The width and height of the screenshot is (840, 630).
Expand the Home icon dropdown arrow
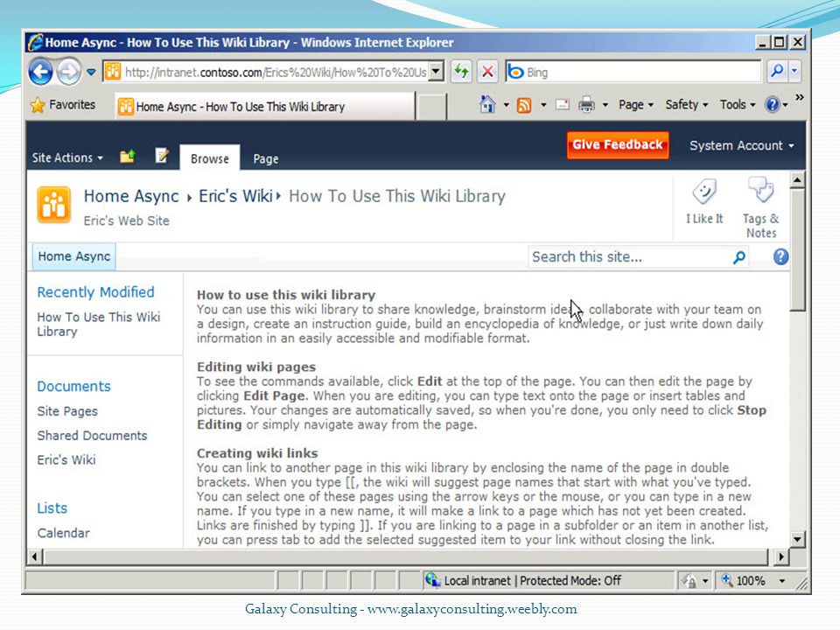coord(506,105)
